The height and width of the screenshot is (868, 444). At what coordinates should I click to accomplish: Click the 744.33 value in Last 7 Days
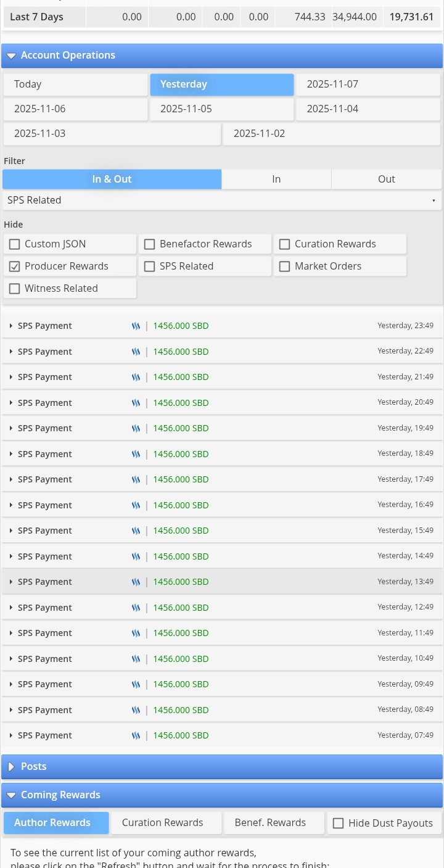(310, 17)
